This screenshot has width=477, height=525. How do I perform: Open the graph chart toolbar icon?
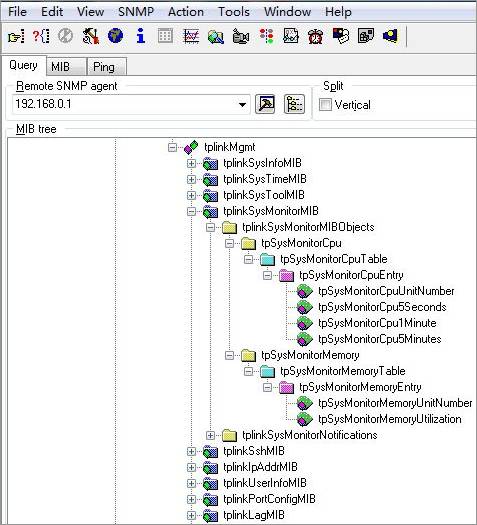coord(191,36)
